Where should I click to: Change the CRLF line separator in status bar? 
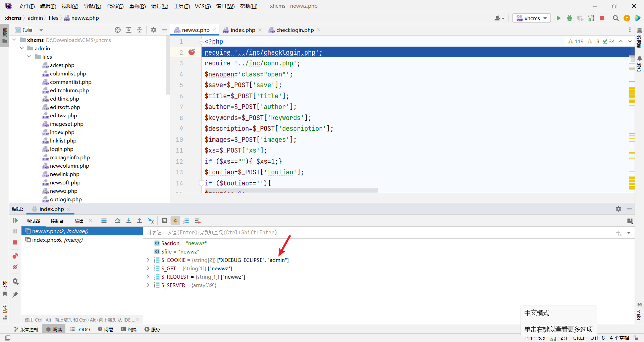coord(579,338)
